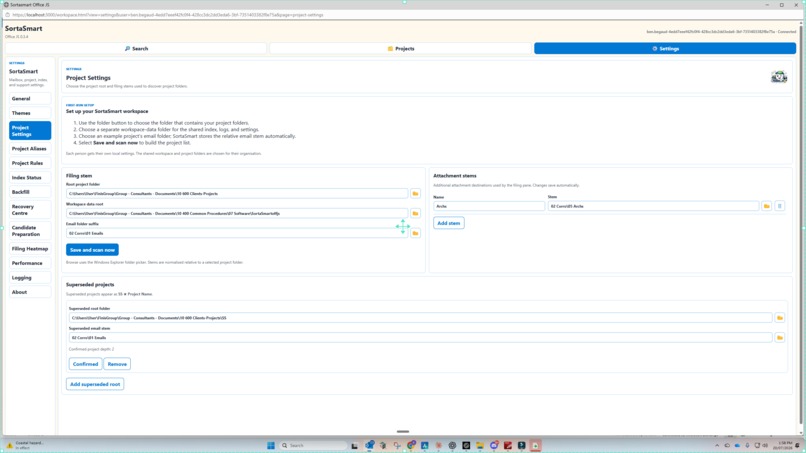Screen dimensions: 806x453
Task: Open Outlook from the taskbar
Action: [370, 445]
